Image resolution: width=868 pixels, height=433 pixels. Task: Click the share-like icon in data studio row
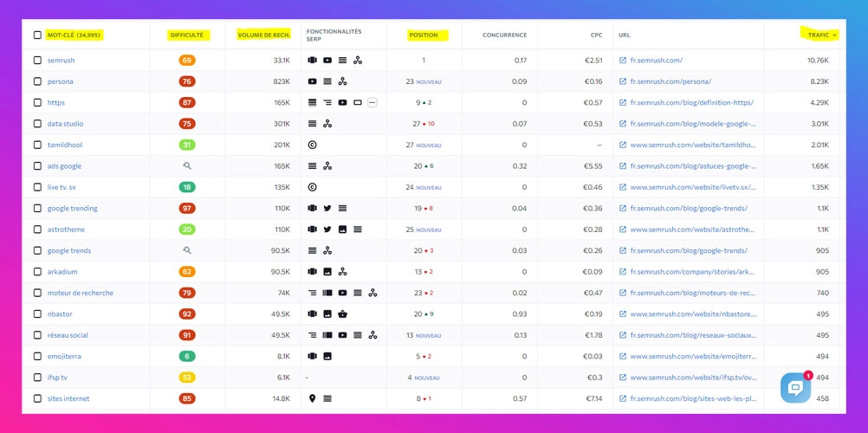pos(327,124)
